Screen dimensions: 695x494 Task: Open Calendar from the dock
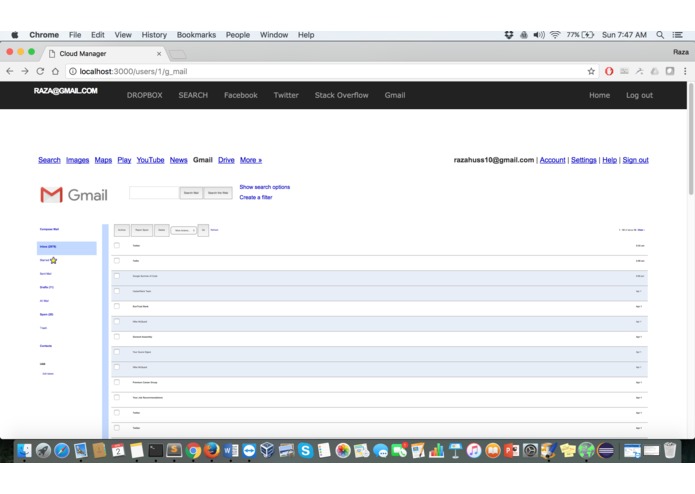coord(118,451)
